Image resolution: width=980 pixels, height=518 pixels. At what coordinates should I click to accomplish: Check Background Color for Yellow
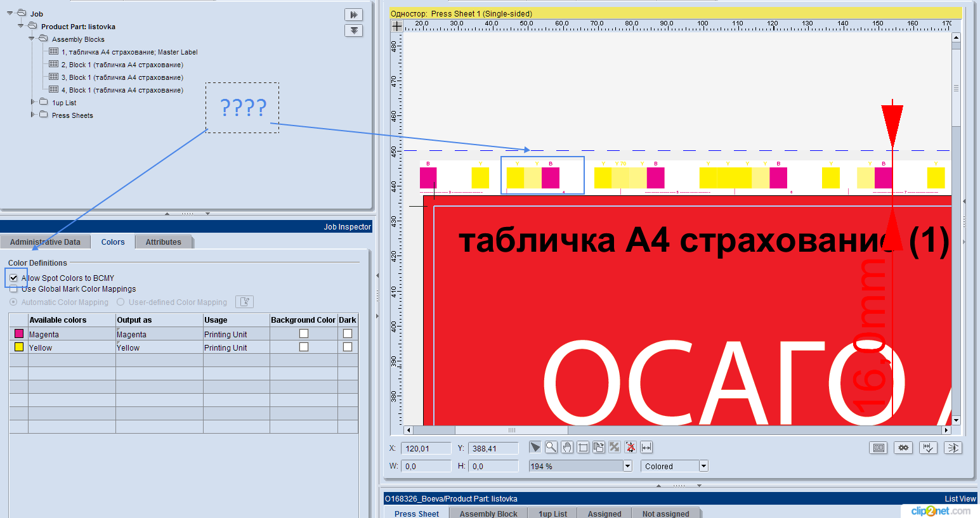click(304, 347)
